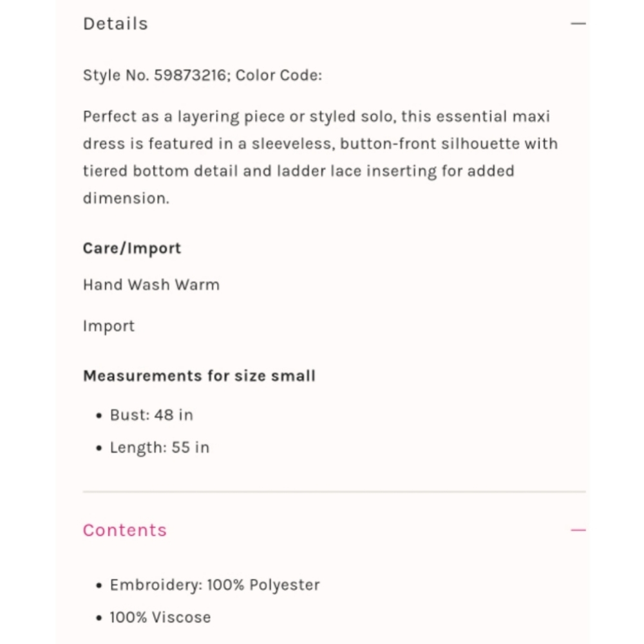Click the maxi dress description paragraph
This screenshot has width=644, height=644.
tap(320, 157)
